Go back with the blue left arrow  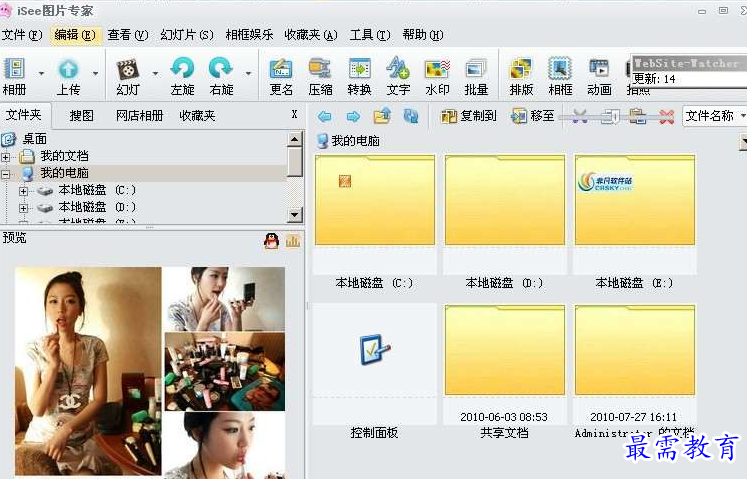(324, 116)
